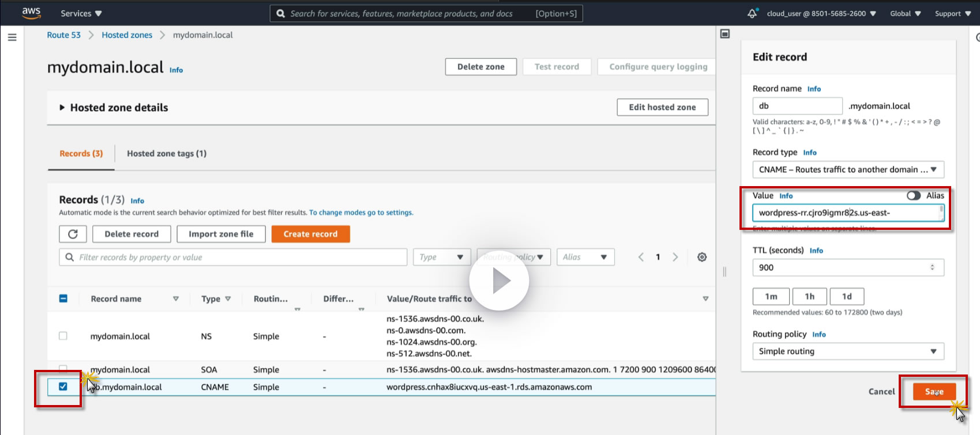Switch to the Records (3) tab
The height and width of the screenshot is (435, 980).
tap(81, 153)
